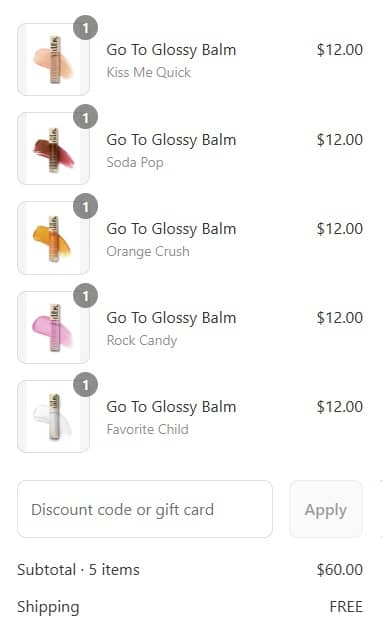The width and height of the screenshot is (386, 632).
Task: Click quantity badge on Kiss Me Quick
Action: 85,28
